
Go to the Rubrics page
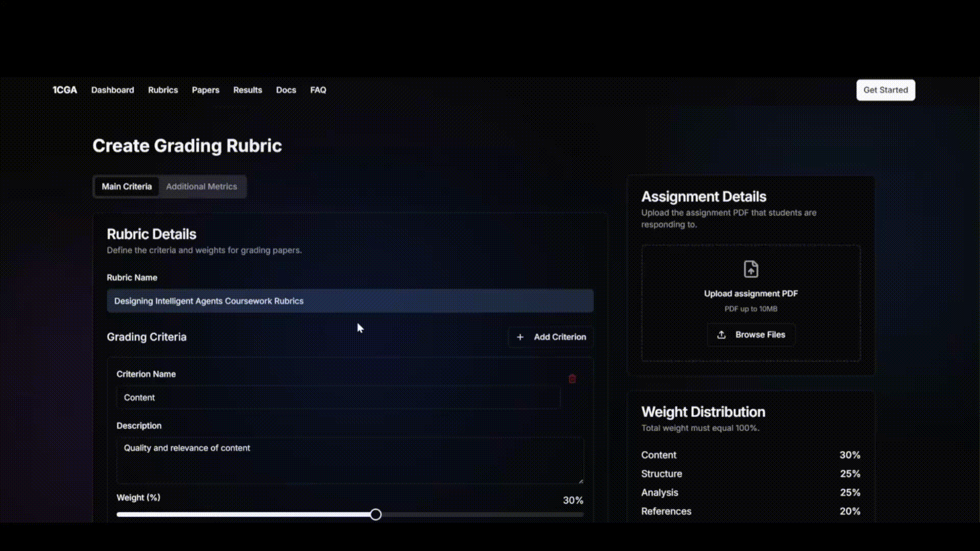(163, 90)
